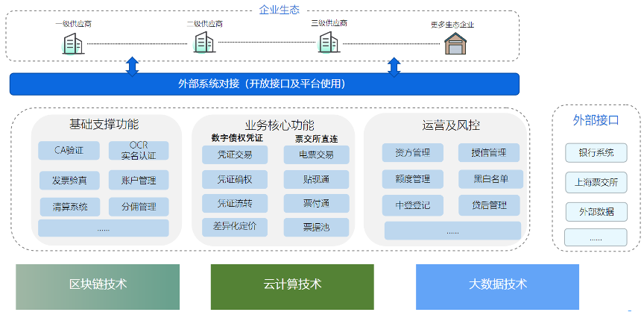Select the OCR实名认证 box
Viewport: 644px width, 312px height.
[x=139, y=151]
